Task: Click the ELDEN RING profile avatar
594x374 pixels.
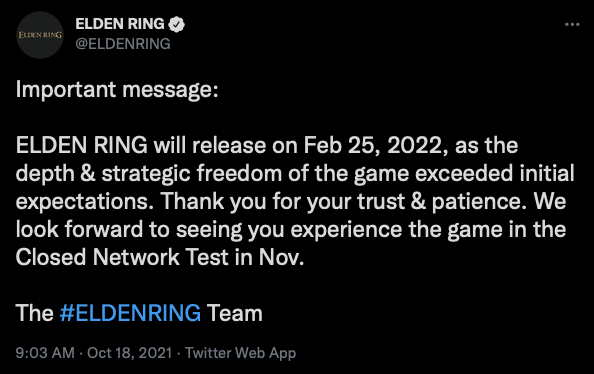Action: [x=40, y=35]
